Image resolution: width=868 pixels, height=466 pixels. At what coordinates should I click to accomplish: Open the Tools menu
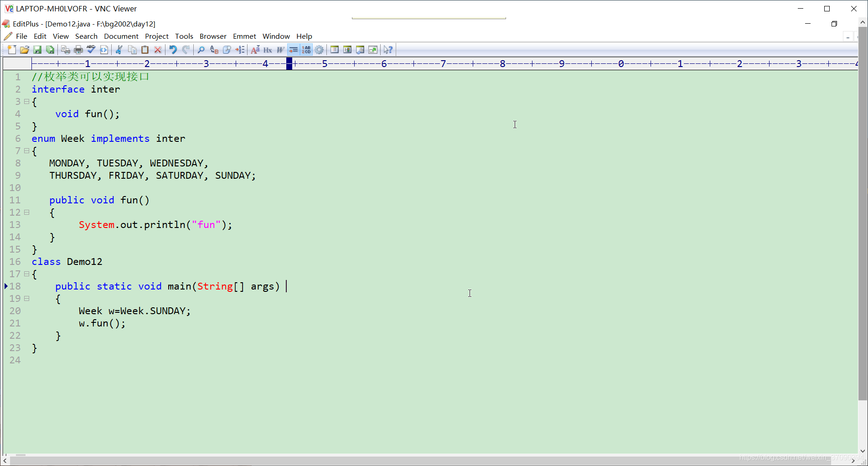tap(184, 36)
